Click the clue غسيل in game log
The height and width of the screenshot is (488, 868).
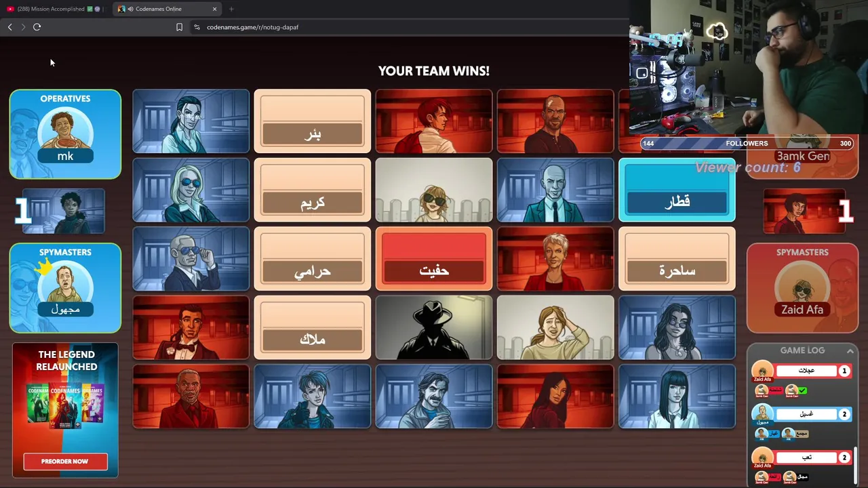pyautogui.click(x=807, y=414)
